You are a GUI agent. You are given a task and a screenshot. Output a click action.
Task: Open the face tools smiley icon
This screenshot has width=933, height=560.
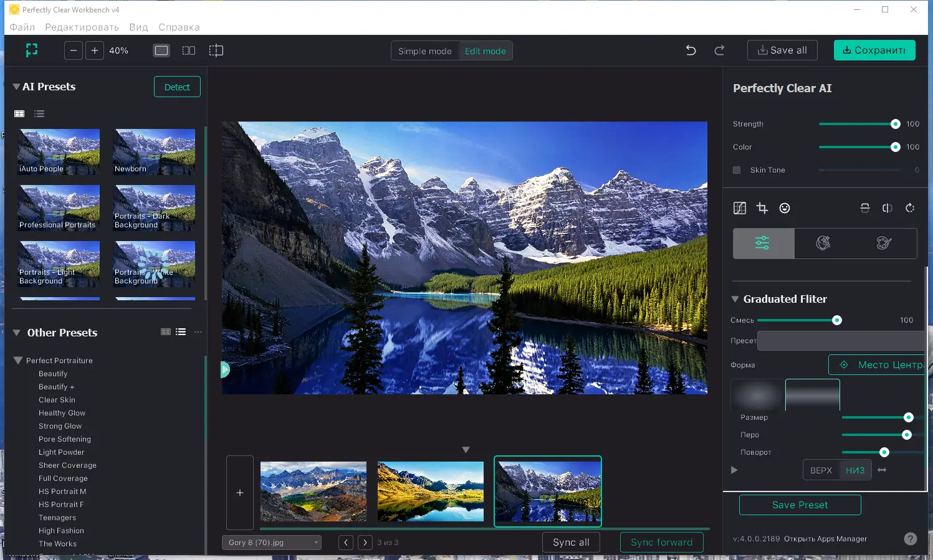coord(785,208)
